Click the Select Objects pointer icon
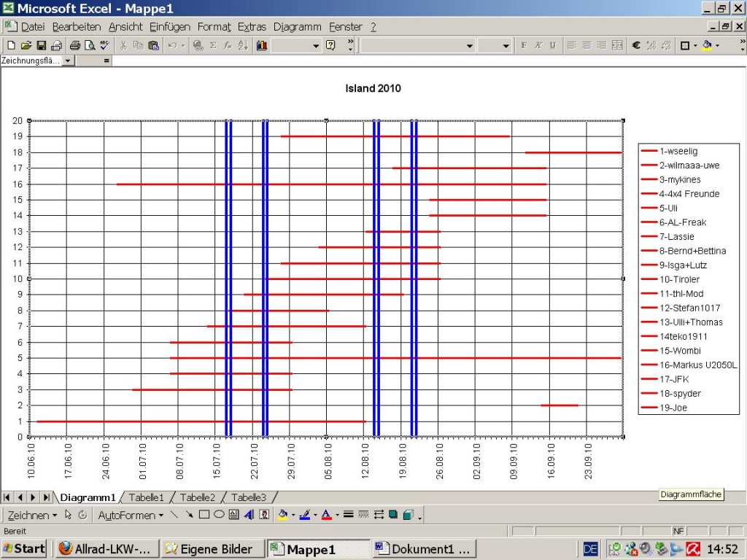The height and width of the screenshot is (560, 747). (x=68, y=515)
